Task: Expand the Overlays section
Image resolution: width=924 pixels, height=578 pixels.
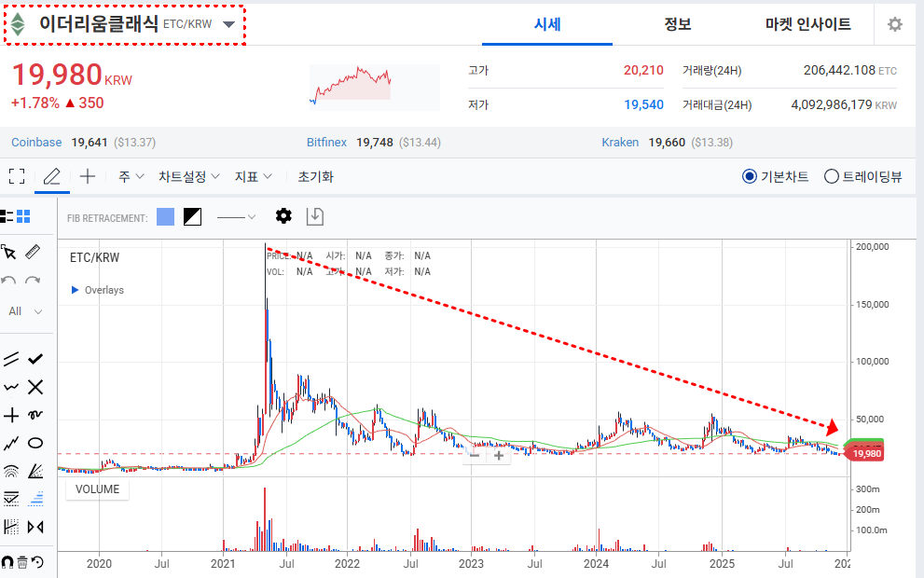Action: click(76, 290)
